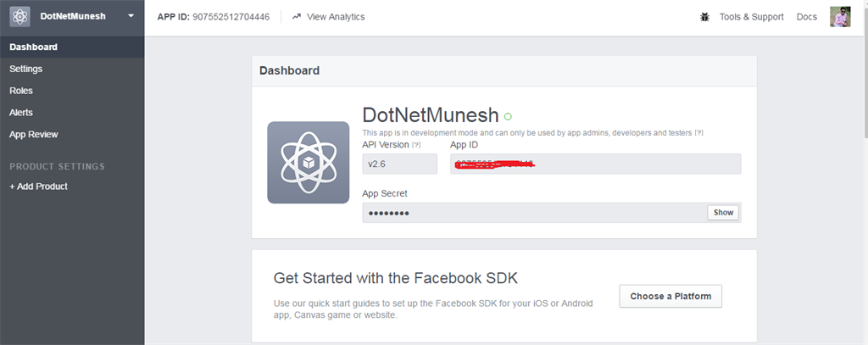Click + Add Product
The image size is (868, 345).
[39, 186]
